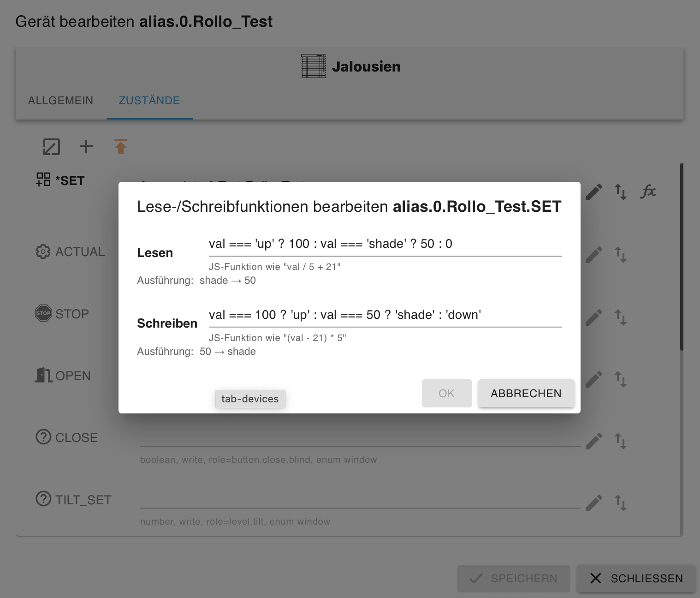Click the OK button in dialog
The height and width of the screenshot is (598, 700).
pos(446,393)
